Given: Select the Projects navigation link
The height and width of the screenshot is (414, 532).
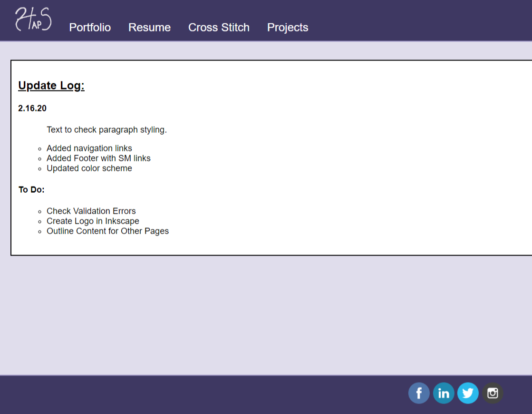Looking at the screenshot, I should pyautogui.click(x=288, y=28).
